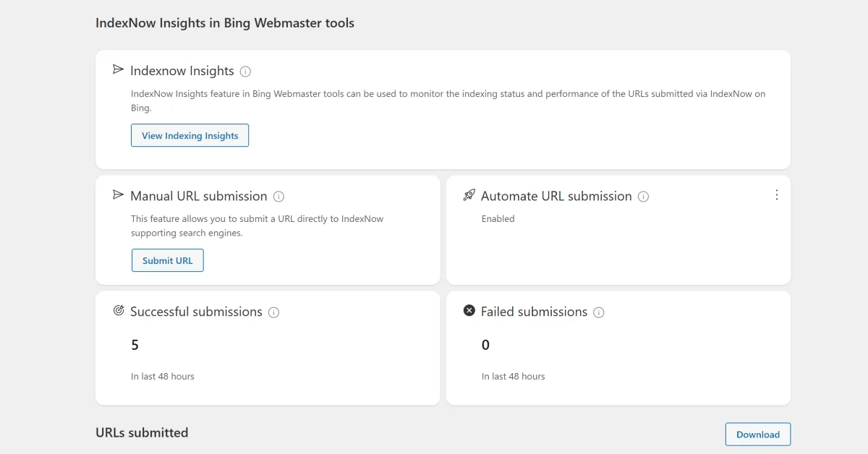Click the rocket icon for Automate URL submission
The width and height of the screenshot is (868, 454).
click(x=470, y=195)
